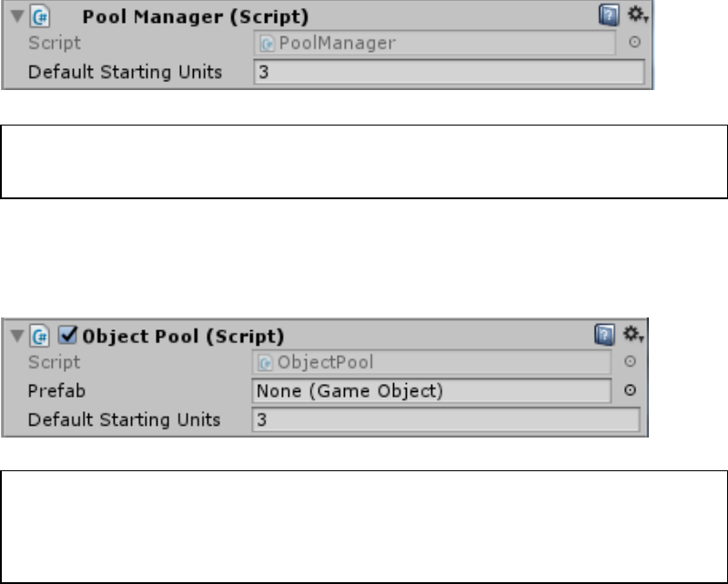The height and width of the screenshot is (584, 728).
Task: Click the Object Pool C# script icon
Action: tap(41, 336)
